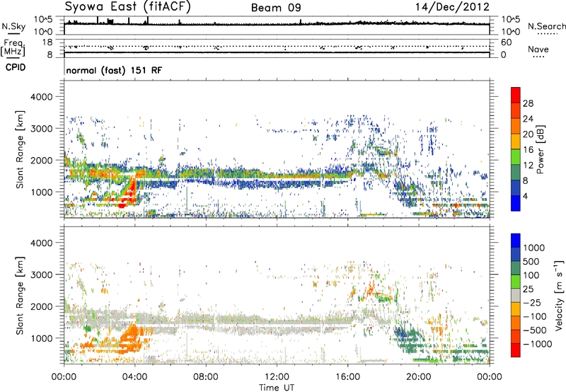
Task: Click the 'Nave' legend label
Action: 538,49
